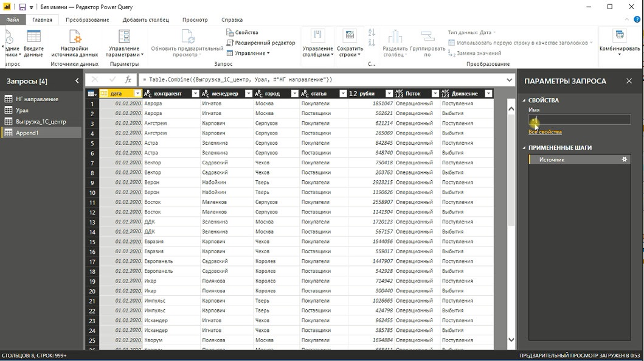This screenshot has height=361, width=644.
Task: Sort descending using the Z-A icon
Action: 372,43
